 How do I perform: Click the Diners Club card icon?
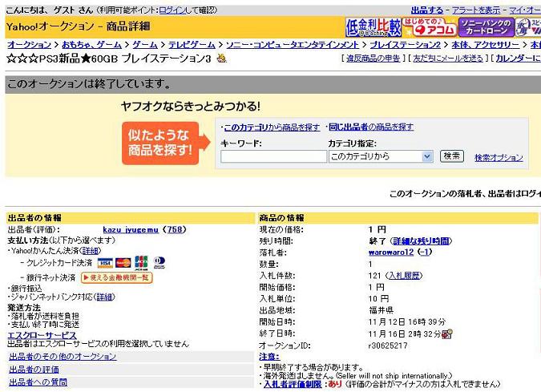pyautogui.click(x=159, y=262)
